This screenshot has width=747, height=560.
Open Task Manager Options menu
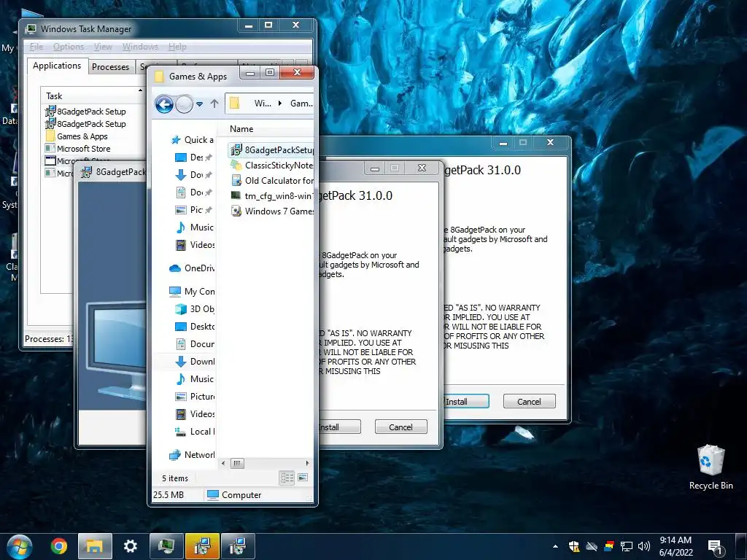69,47
